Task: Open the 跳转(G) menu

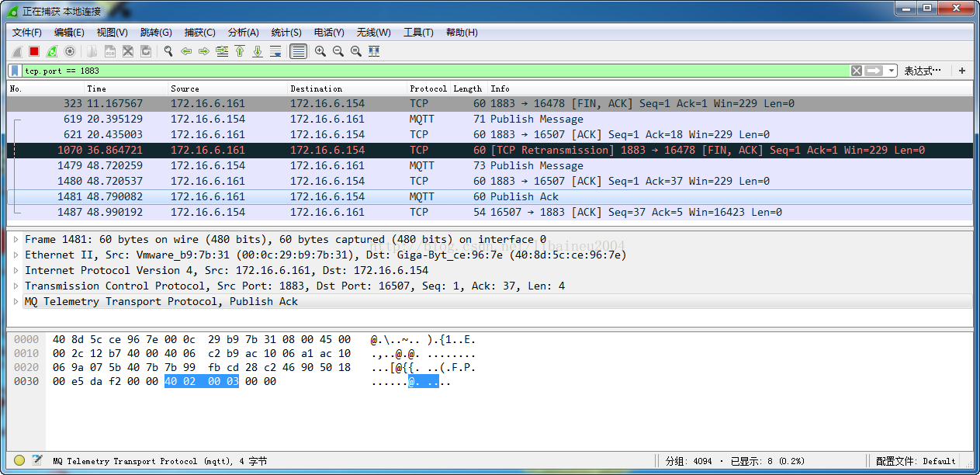Action: click(x=156, y=33)
